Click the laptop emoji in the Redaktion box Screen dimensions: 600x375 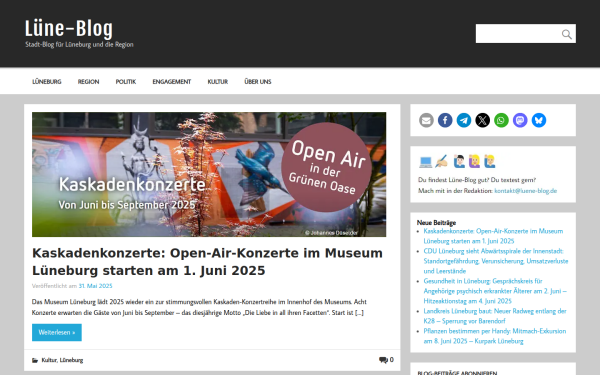pos(425,162)
